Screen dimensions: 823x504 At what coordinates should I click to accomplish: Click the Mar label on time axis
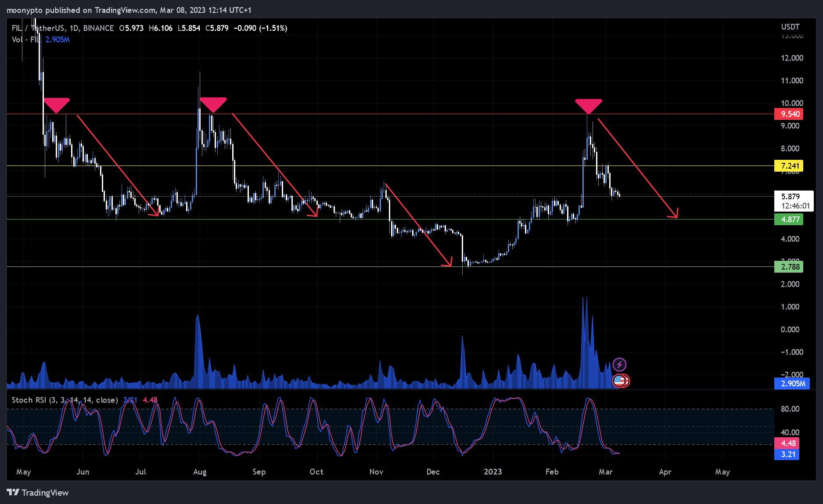[x=606, y=472]
